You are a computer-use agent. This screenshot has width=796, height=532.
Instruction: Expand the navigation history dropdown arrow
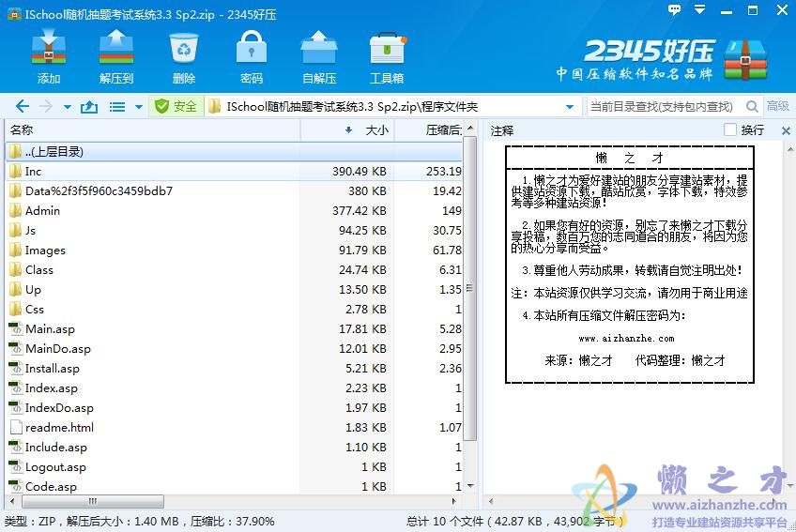[68, 107]
